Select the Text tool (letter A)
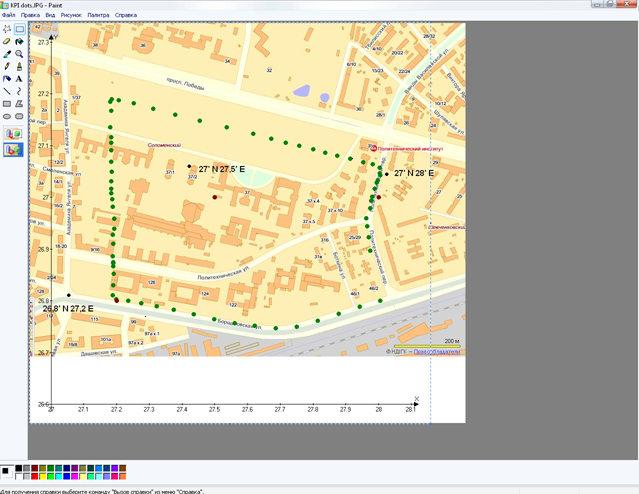 point(19,79)
